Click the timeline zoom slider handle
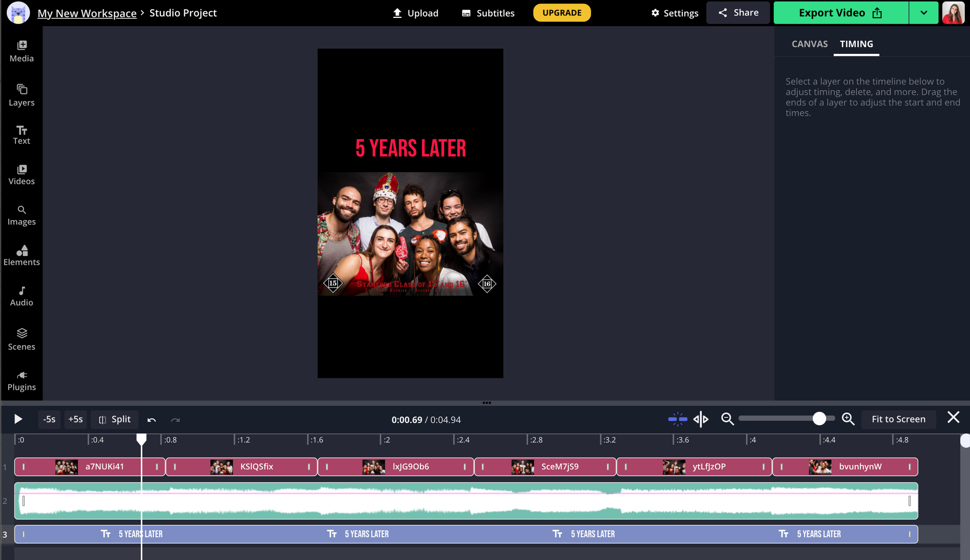 (x=819, y=419)
